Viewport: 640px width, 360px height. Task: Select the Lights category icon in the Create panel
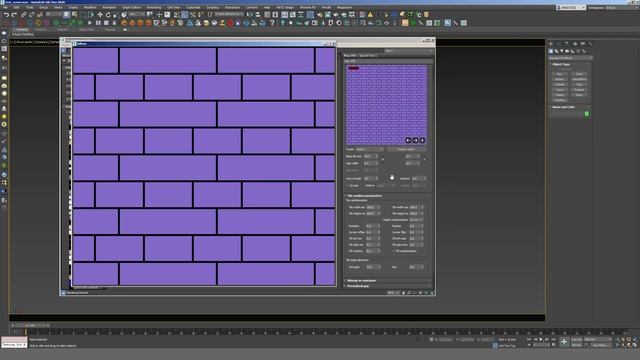click(x=562, y=51)
